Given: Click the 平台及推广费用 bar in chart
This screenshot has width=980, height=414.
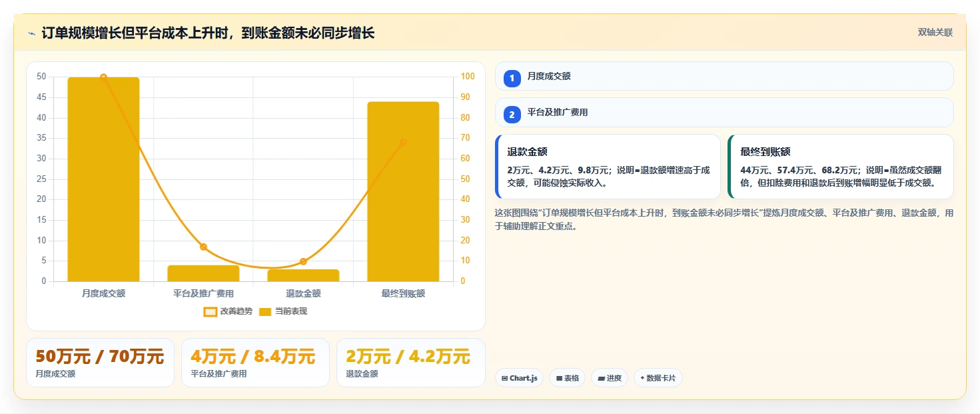Looking at the screenshot, I should coord(203,273).
